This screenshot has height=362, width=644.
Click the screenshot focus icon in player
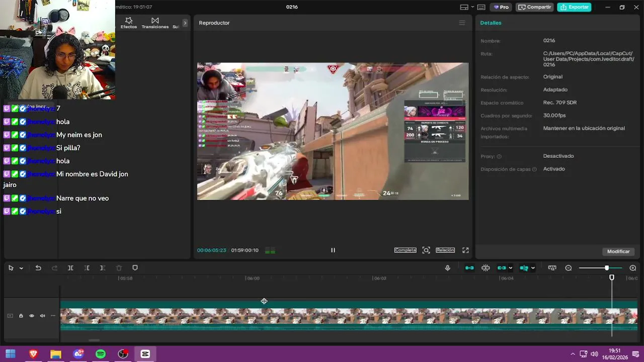tap(426, 250)
